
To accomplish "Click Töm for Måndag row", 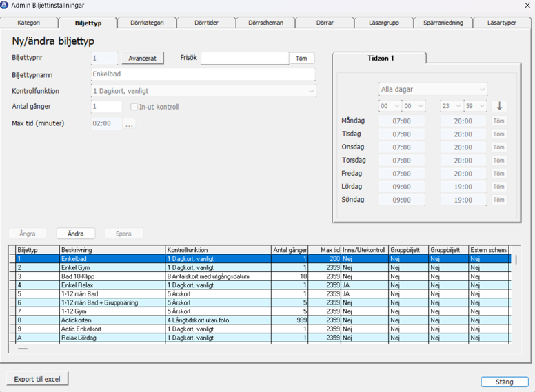I will click(x=499, y=121).
